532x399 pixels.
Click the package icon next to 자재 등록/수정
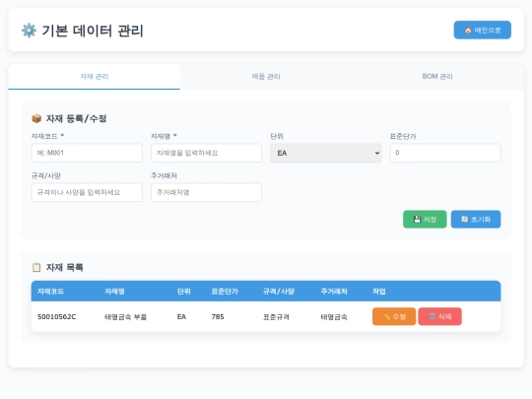click(x=36, y=118)
